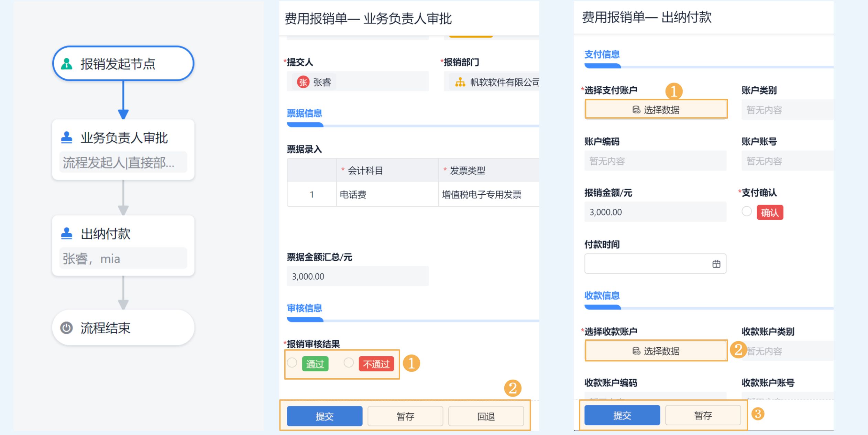This screenshot has width=868, height=435.
Task: Switch to 票据信息 section tab
Action: (x=304, y=113)
